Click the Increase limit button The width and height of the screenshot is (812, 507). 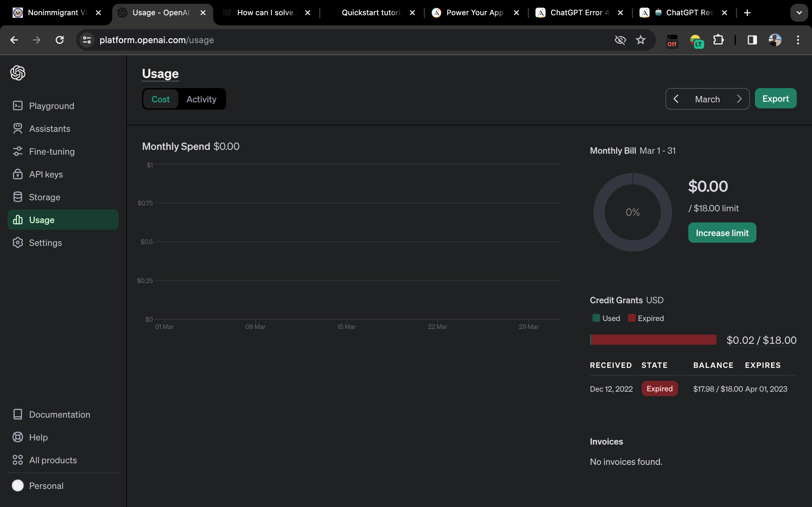tap(722, 233)
